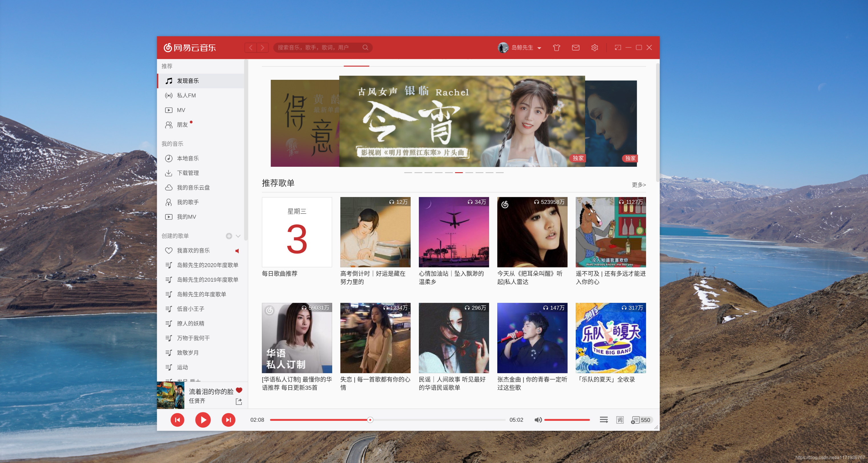Click the 更多> link
Viewport: 868px width, 463px height.
pyautogui.click(x=638, y=185)
